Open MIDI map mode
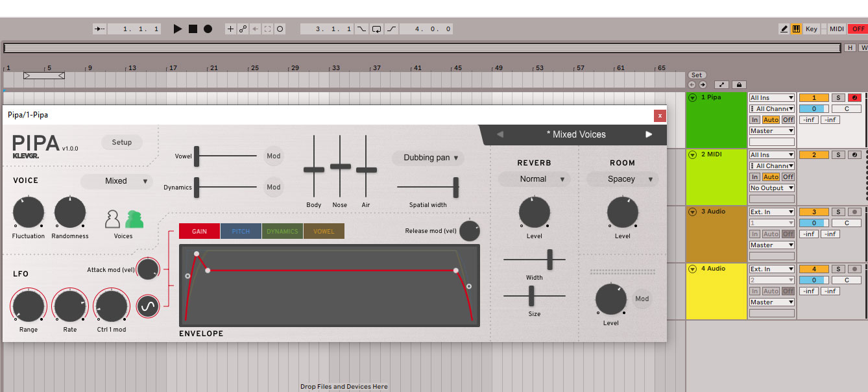 (837, 29)
